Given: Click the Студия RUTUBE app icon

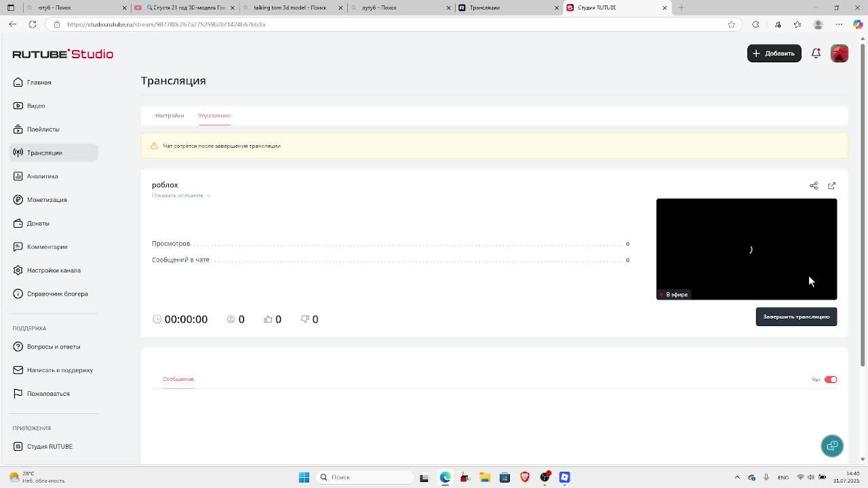Looking at the screenshot, I should point(18,446).
